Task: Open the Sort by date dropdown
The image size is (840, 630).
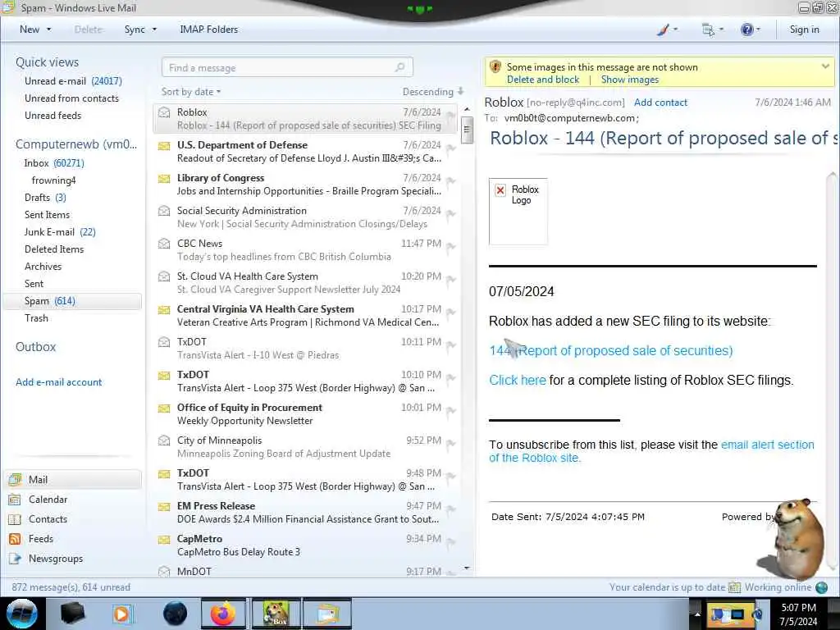Action: click(190, 92)
